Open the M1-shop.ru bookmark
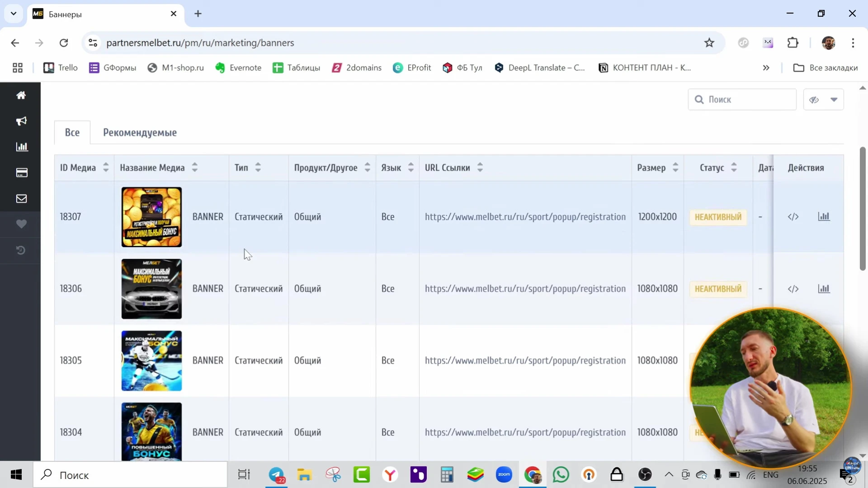 tap(176, 68)
